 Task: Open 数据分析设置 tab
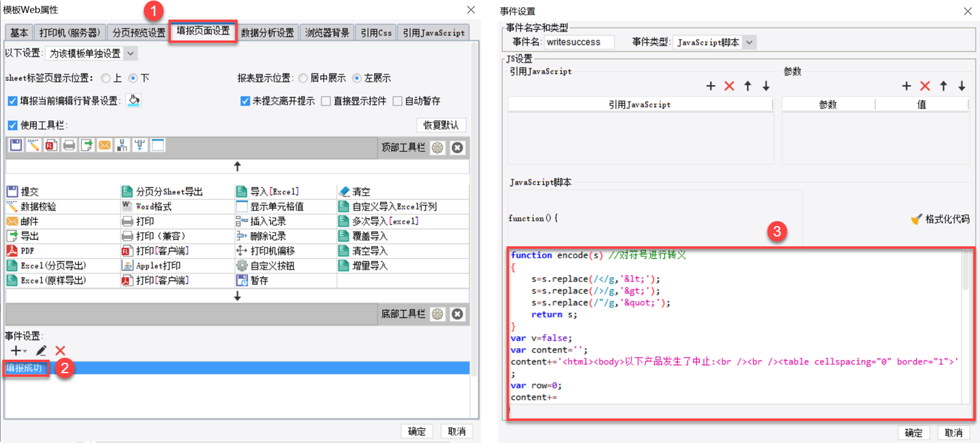pyautogui.click(x=267, y=32)
